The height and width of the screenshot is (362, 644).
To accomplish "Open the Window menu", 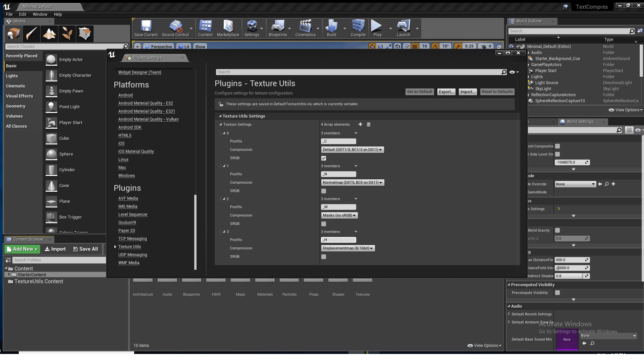I will [x=40, y=14].
